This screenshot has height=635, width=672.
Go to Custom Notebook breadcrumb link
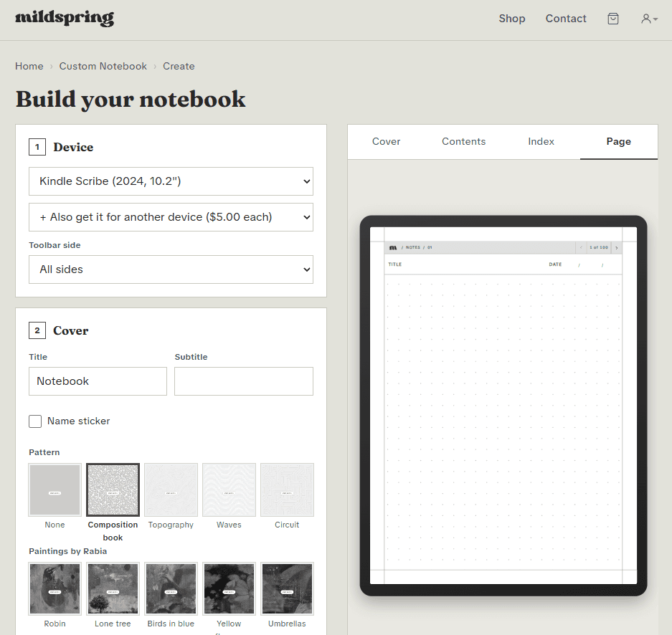pos(103,67)
